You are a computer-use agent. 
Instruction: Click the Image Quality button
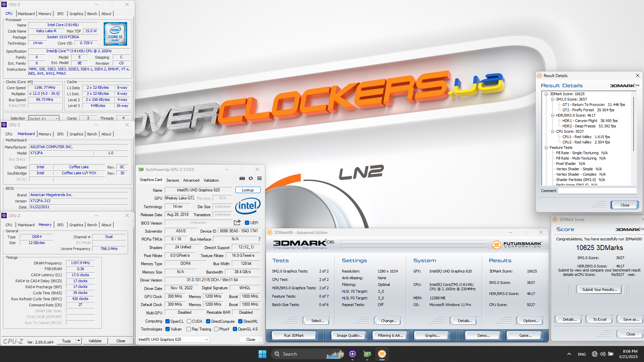[349, 336]
